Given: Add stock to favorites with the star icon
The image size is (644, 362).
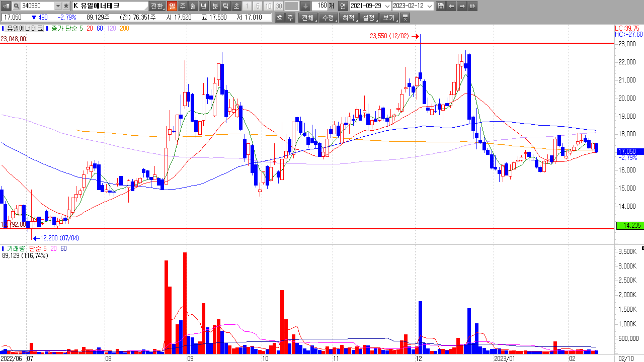Looking at the screenshot, I should tap(66, 6).
